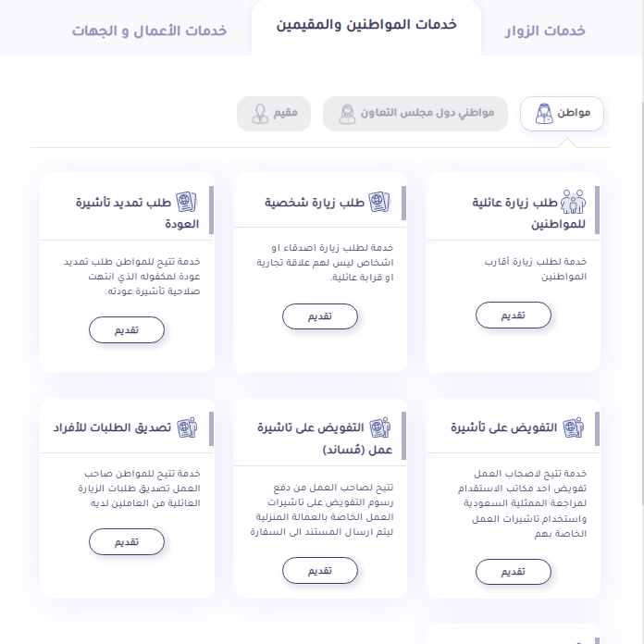Click the resident avatar icon in مقيم filter

260,114
